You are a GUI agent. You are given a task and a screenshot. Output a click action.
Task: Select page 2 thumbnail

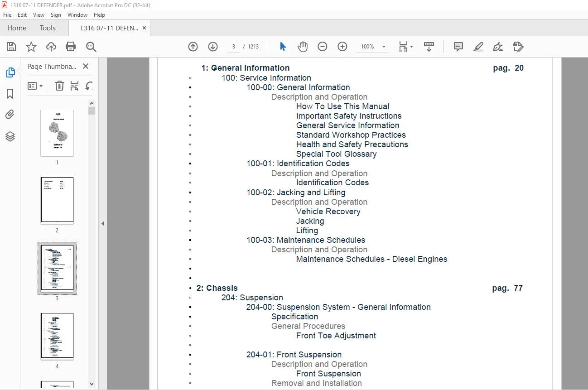57,200
